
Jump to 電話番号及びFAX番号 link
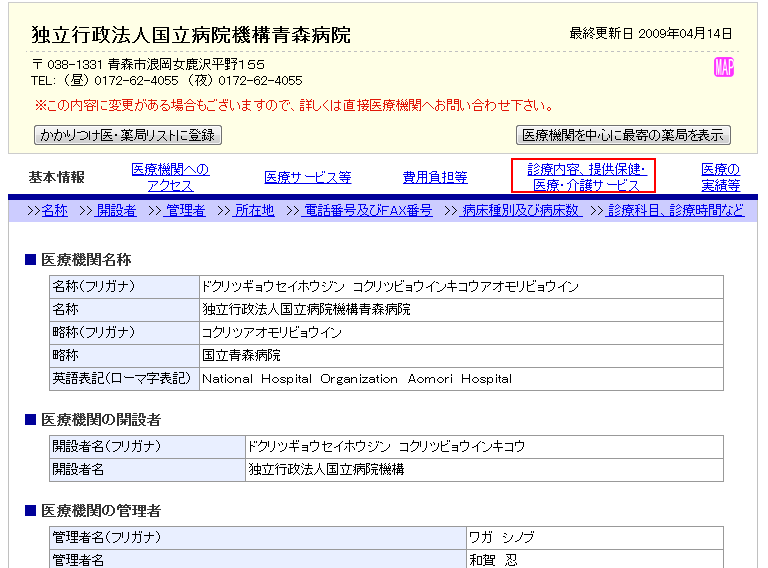[x=367, y=211]
